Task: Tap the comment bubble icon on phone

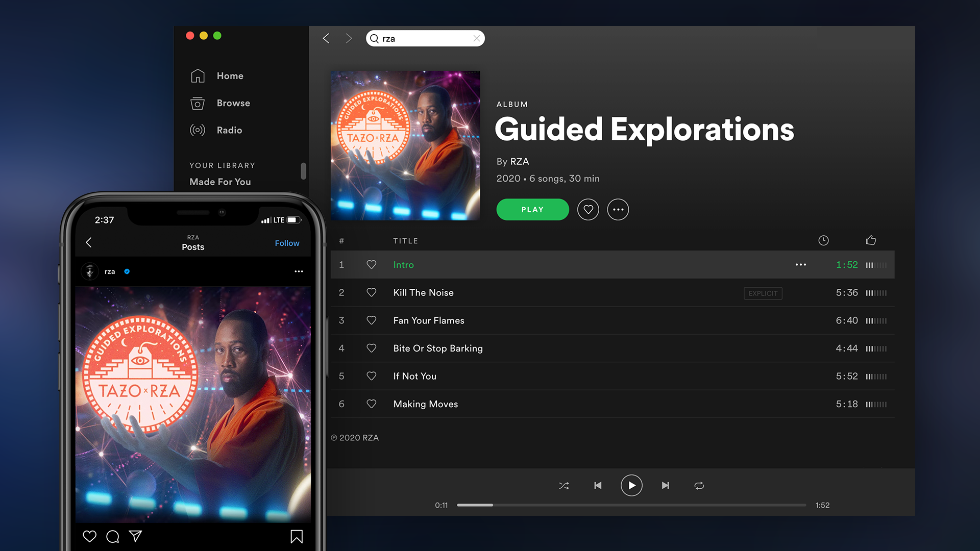Action: (113, 536)
